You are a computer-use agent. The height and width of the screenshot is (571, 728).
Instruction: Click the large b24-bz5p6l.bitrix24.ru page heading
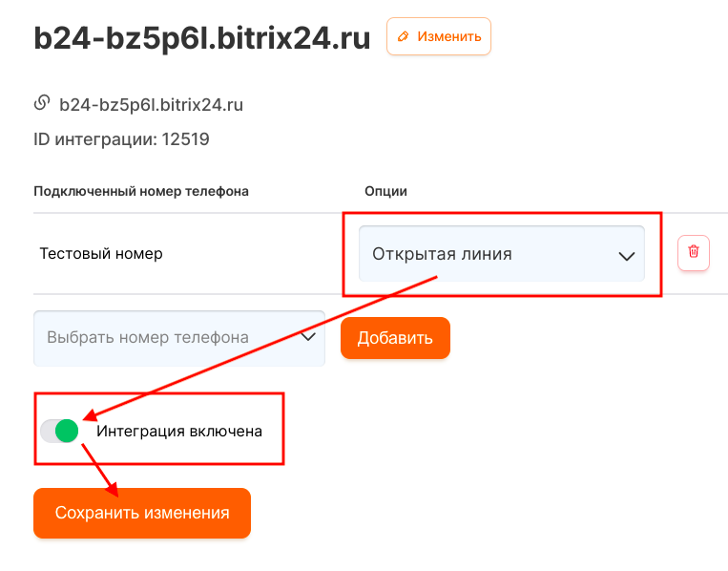click(x=202, y=38)
